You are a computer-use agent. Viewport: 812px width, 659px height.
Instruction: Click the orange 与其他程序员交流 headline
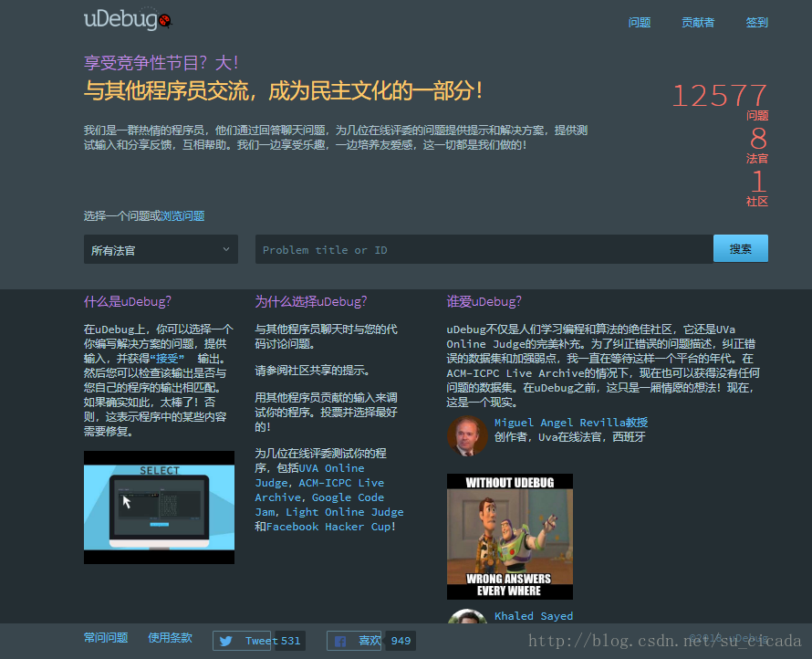click(x=283, y=90)
